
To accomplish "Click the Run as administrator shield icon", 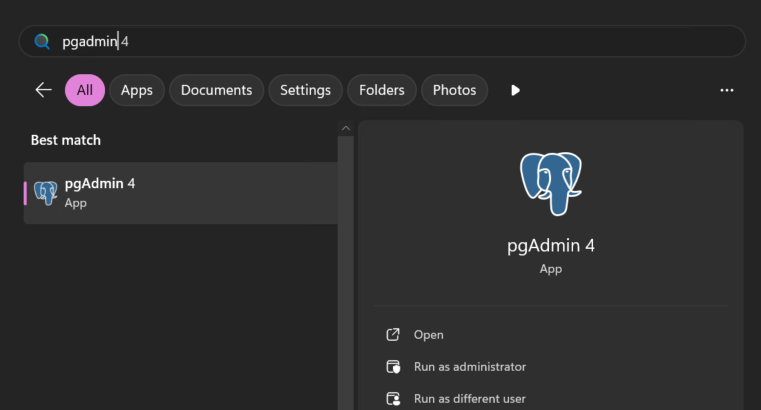I will coord(393,367).
